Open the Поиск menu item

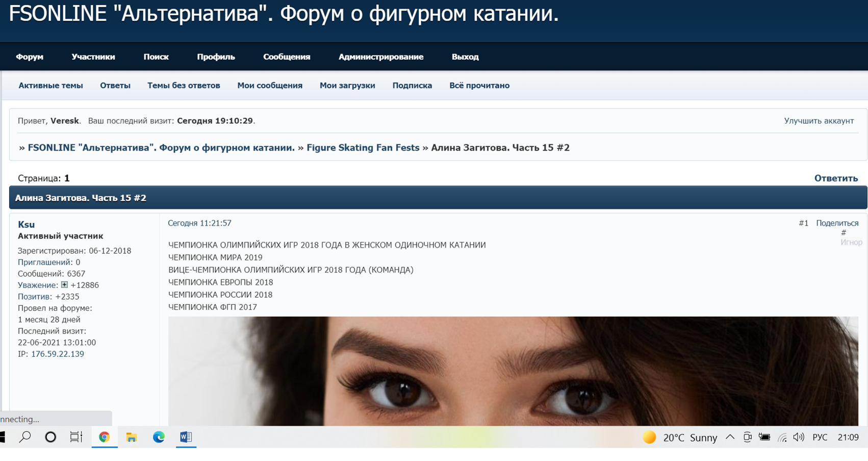(156, 57)
